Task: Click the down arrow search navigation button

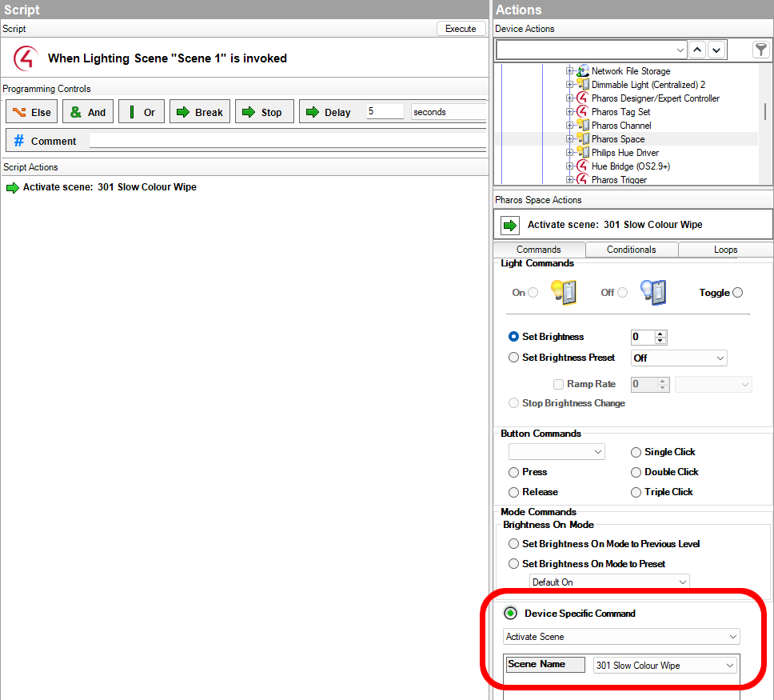Action: tap(716, 50)
